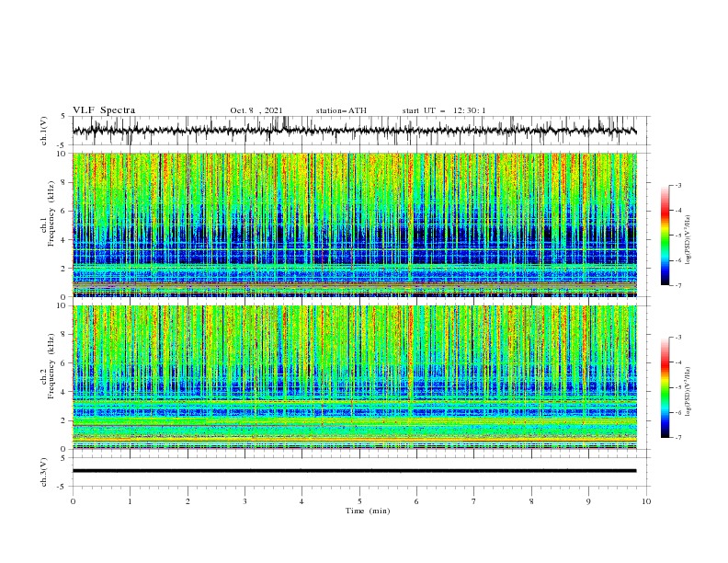Select the date text "Oct. 8 , 2021"

[x=256, y=110]
